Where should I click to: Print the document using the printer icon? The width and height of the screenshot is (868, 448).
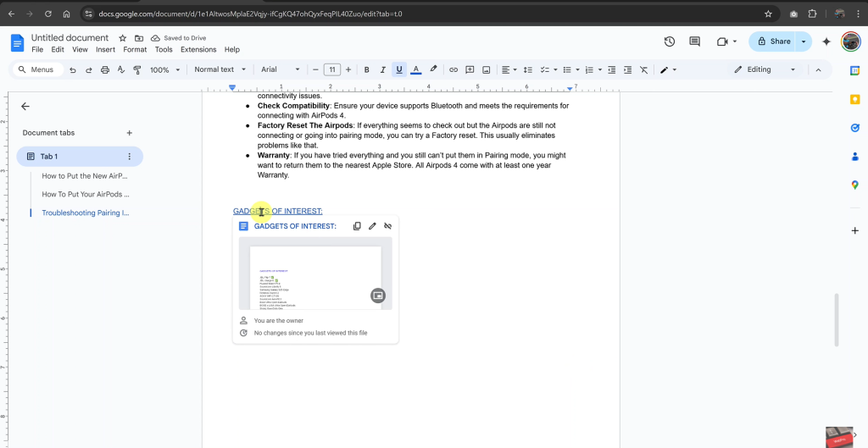[x=105, y=69]
